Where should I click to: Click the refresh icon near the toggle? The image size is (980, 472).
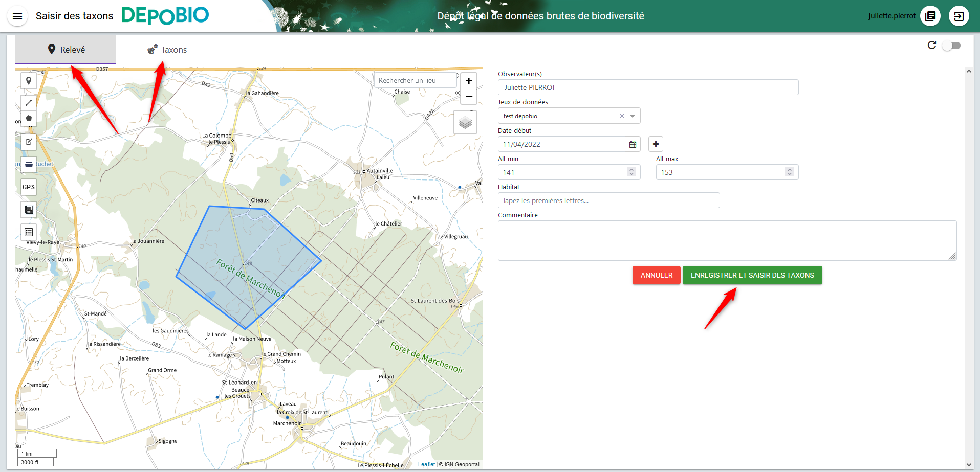click(x=932, y=45)
